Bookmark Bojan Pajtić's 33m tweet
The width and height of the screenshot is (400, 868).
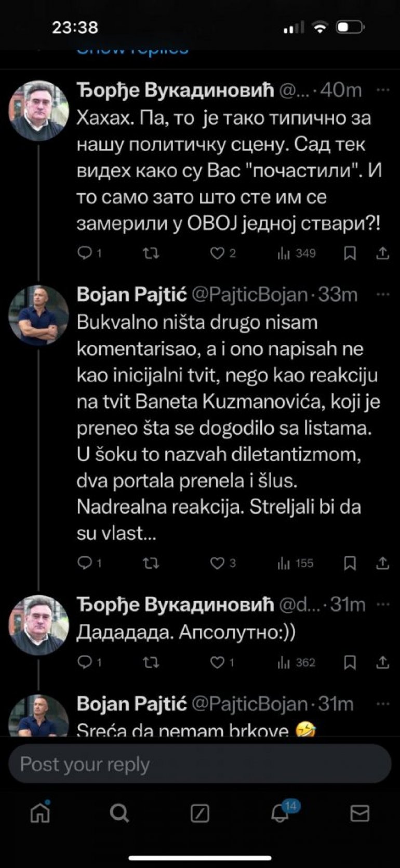coord(350,563)
